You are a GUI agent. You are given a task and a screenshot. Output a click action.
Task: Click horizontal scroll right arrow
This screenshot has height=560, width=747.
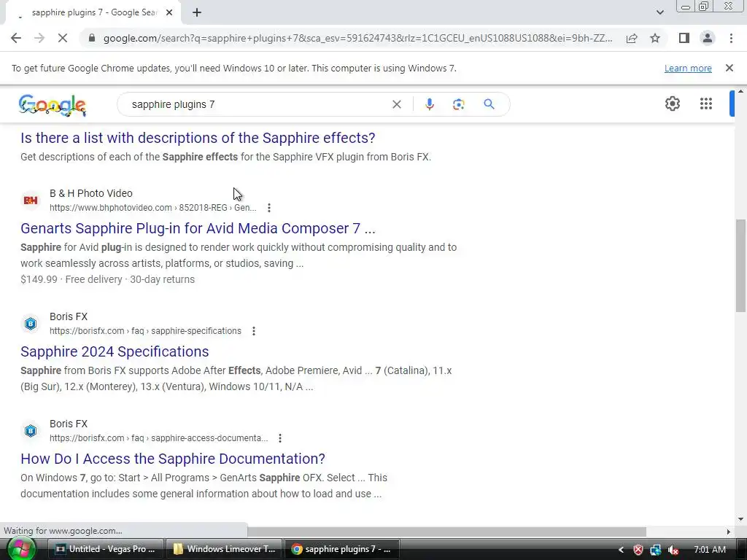click(x=729, y=532)
